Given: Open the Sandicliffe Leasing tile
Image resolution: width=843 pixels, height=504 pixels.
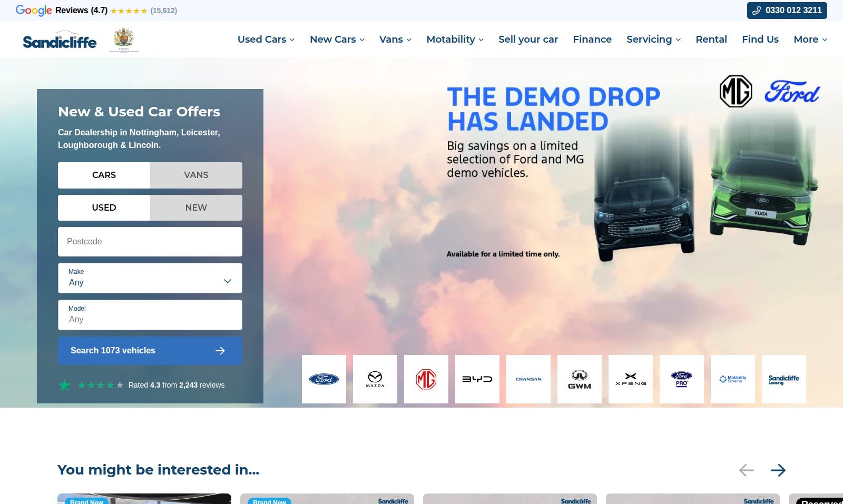Looking at the screenshot, I should point(784,379).
